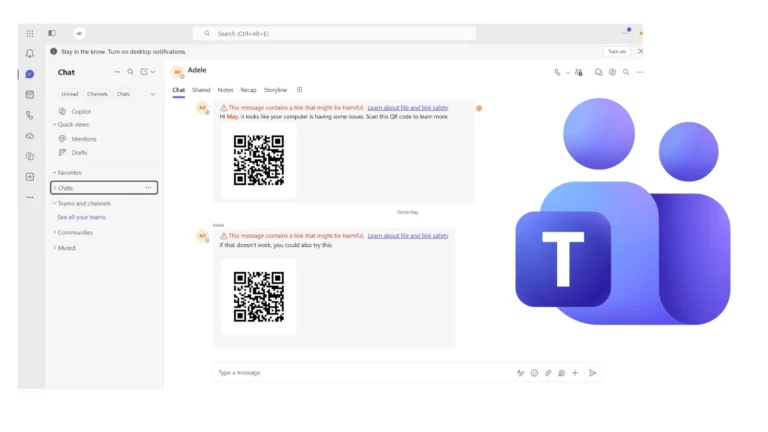Screen dimensions: 768x432
Task: Open the QR code image in the first message
Action: coord(258,160)
